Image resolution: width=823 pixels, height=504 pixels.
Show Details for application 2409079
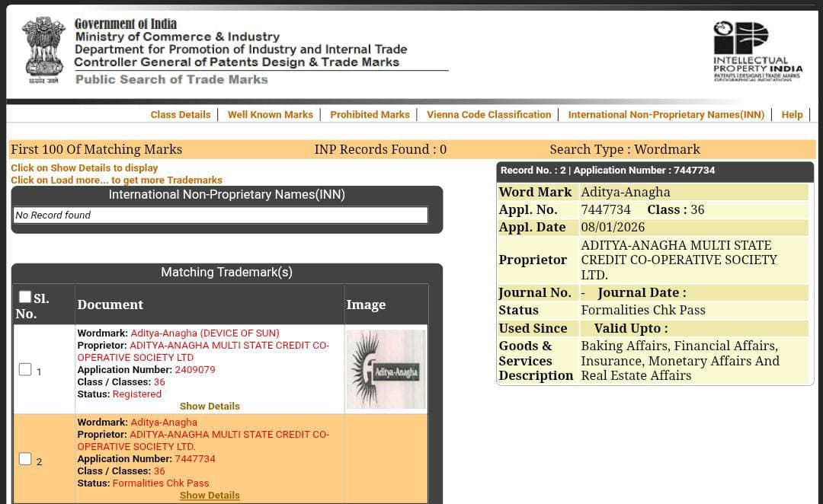210,406
